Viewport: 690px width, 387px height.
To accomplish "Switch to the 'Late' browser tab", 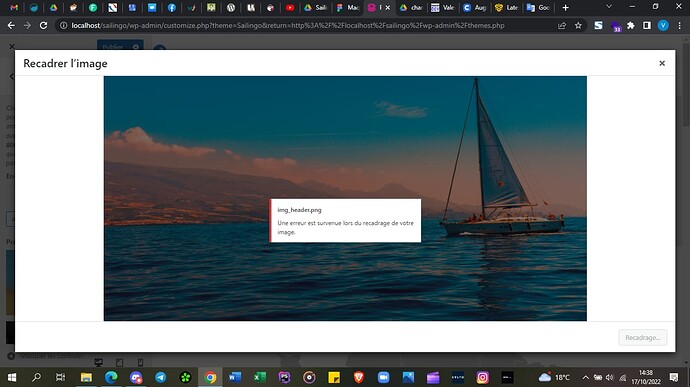I will (506, 7).
